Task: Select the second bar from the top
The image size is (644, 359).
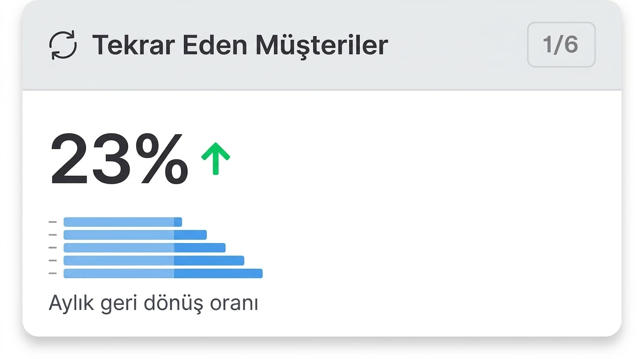Action: coord(135,235)
